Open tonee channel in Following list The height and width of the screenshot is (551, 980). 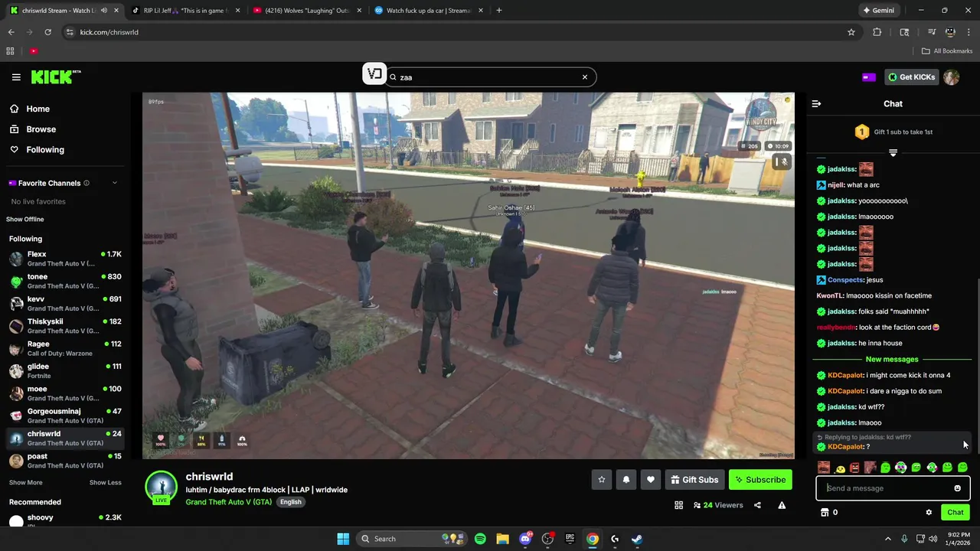[64, 281]
